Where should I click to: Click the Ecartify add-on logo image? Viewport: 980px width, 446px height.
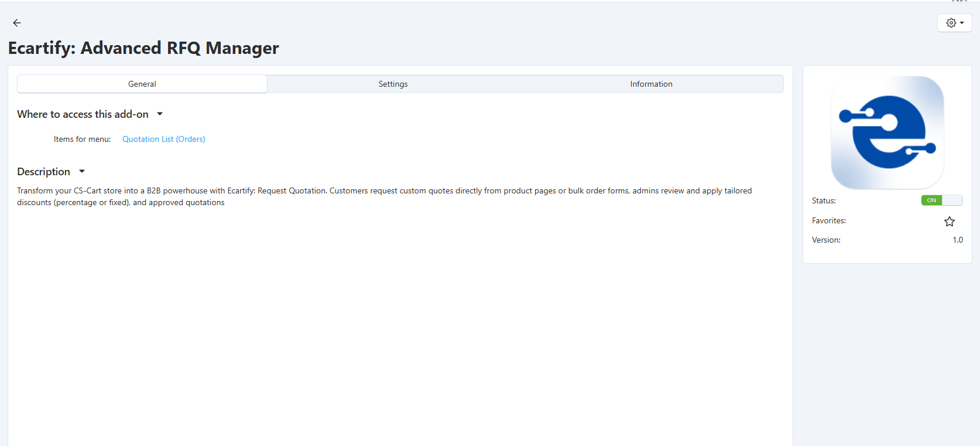point(887,132)
